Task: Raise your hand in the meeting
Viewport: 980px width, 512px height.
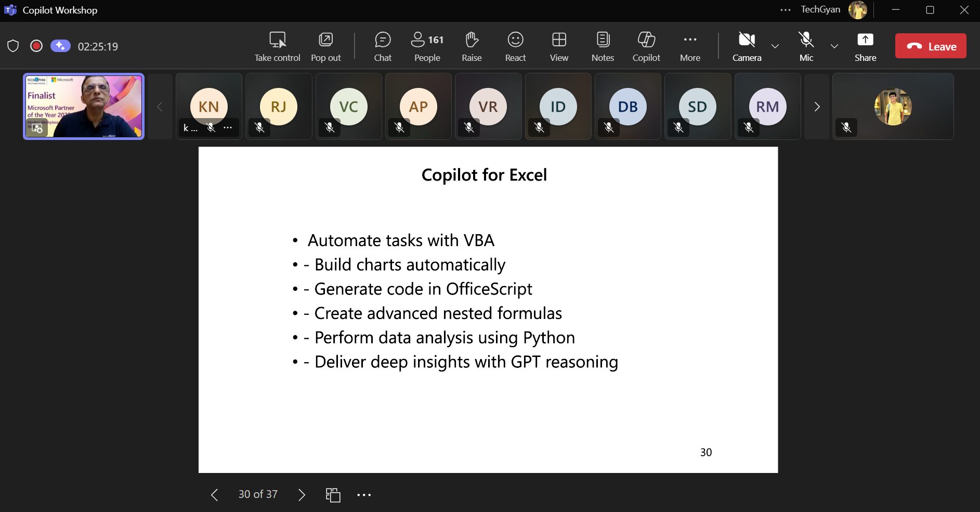Action: click(472, 46)
